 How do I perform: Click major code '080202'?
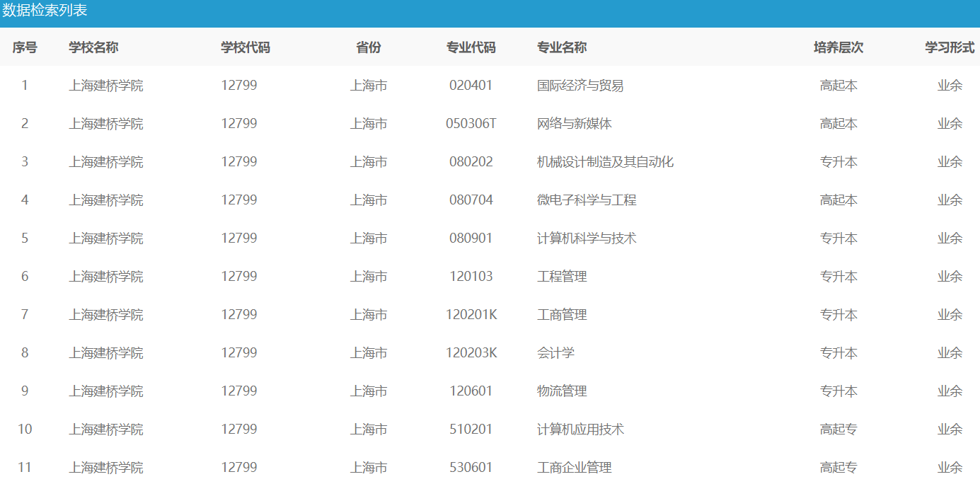[x=471, y=162]
